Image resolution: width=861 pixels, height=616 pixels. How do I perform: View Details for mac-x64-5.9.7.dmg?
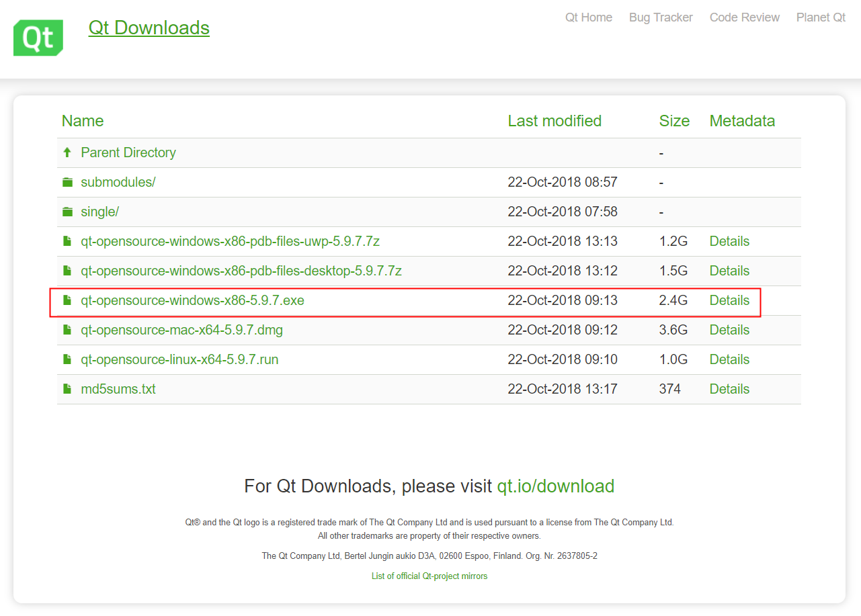729,330
